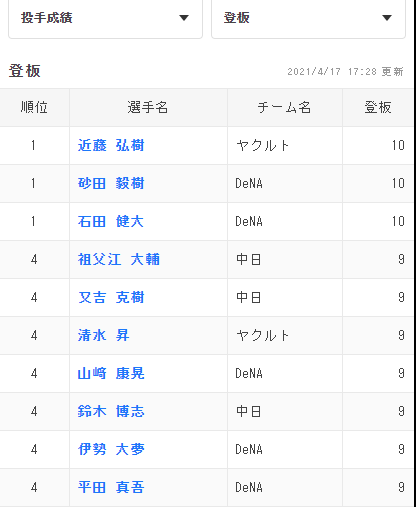Open player link 祖父江 大輔
Image resolution: width=420 pixels, height=507 pixels.
click(119, 259)
